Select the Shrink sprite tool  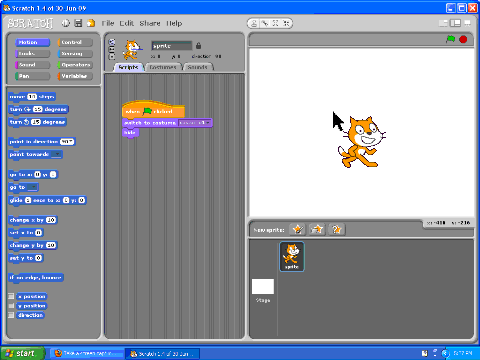pyautogui.click(x=286, y=23)
